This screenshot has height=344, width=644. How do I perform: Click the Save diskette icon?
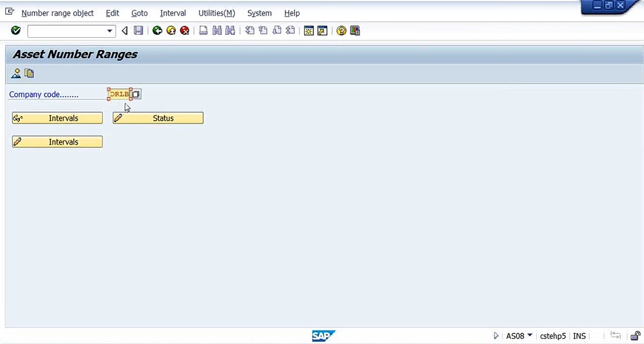138,31
